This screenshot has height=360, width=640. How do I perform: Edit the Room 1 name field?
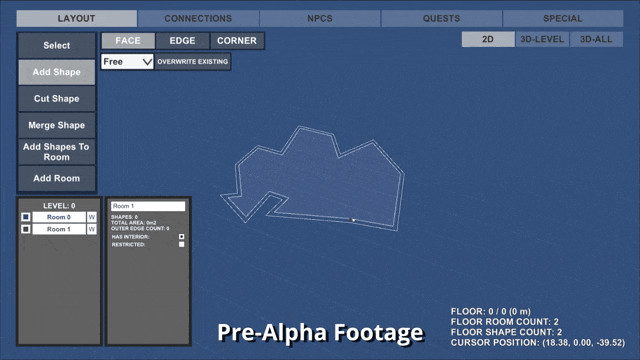pos(148,206)
